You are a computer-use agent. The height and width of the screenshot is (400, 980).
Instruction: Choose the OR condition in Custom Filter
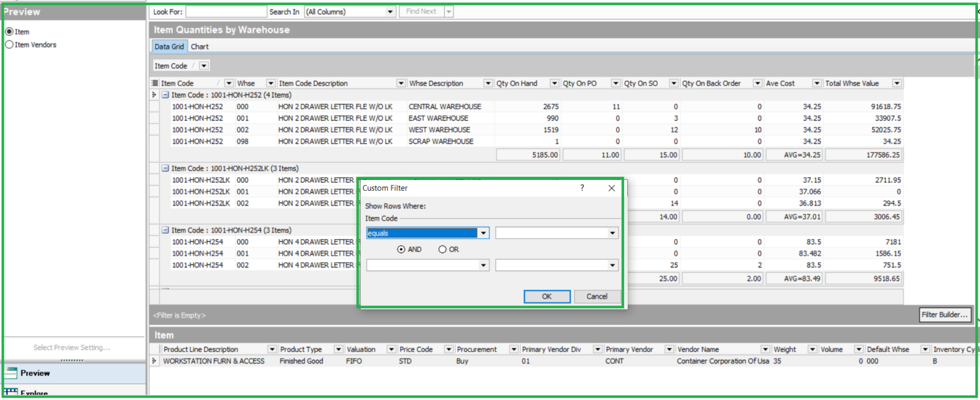[x=444, y=249]
